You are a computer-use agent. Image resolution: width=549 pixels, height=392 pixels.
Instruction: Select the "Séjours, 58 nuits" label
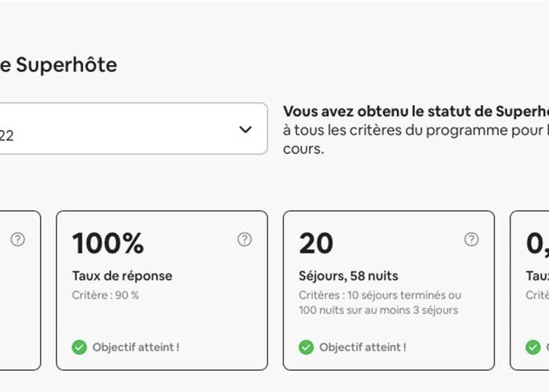[x=348, y=276]
